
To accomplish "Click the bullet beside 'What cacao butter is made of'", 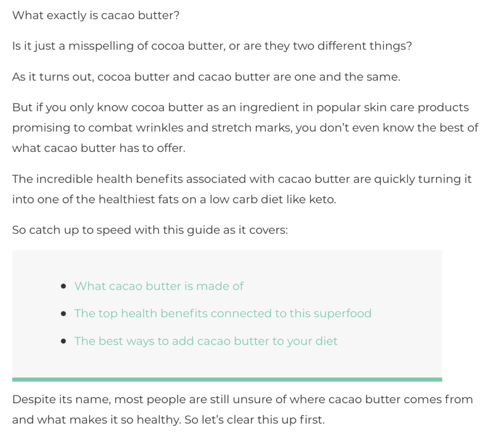I will click(x=63, y=286).
